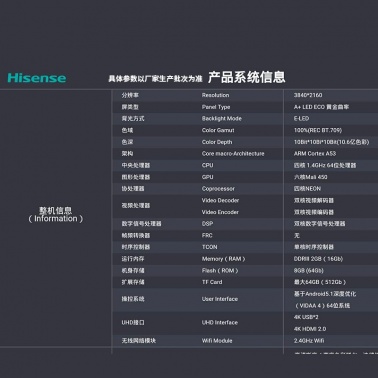Select the 4K HDMI 2.0 value
Image resolution: width=378 pixels, height=378 pixels.
pos(310,329)
